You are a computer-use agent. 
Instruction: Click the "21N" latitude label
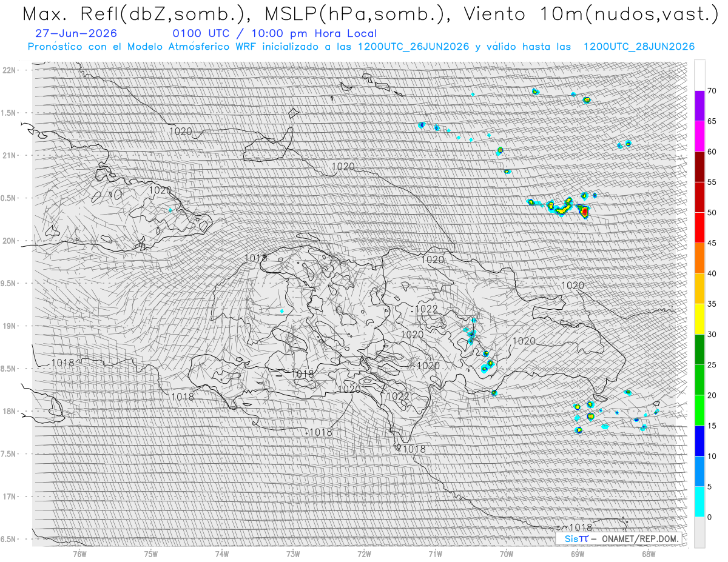[x=10, y=155]
